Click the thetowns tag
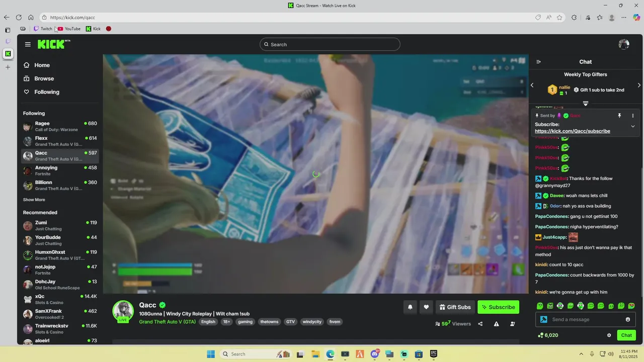This screenshot has width=644, height=362. click(x=269, y=322)
